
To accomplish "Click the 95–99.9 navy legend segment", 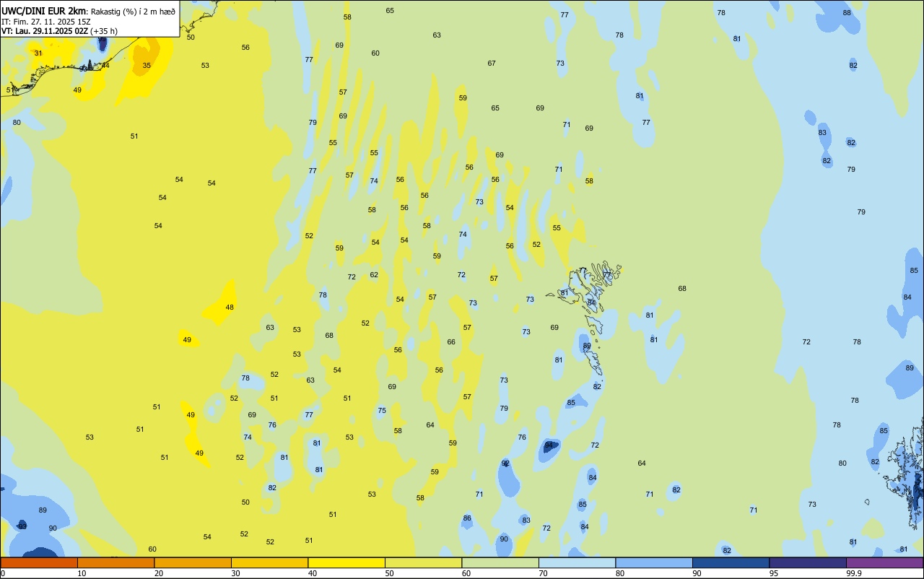I will [x=808, y=562].
